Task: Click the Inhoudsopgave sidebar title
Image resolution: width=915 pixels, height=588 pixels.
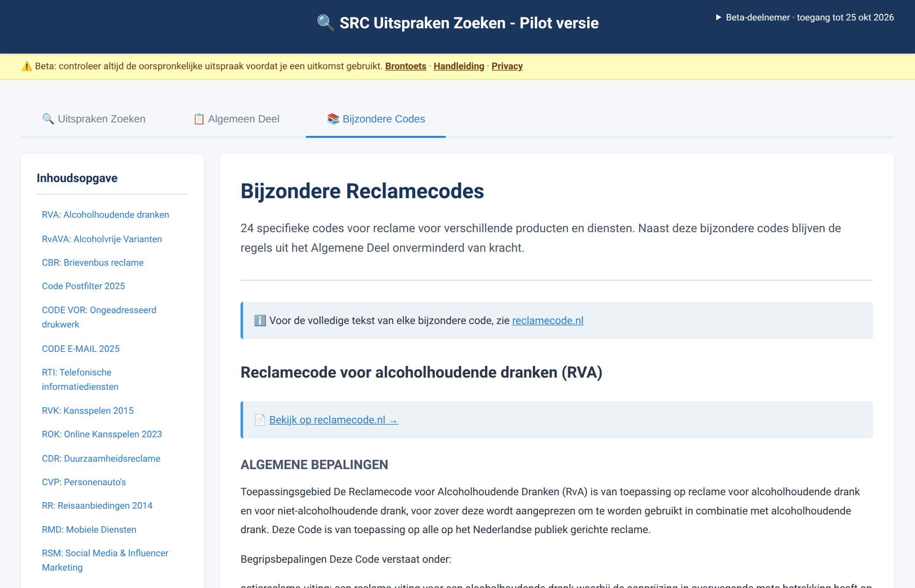Action: 77,178
